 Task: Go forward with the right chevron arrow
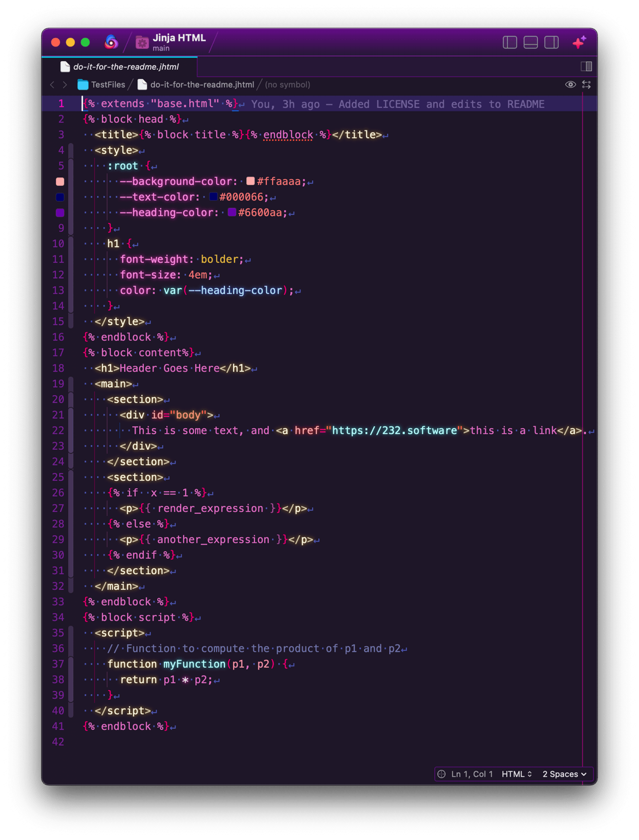[65, 85]
